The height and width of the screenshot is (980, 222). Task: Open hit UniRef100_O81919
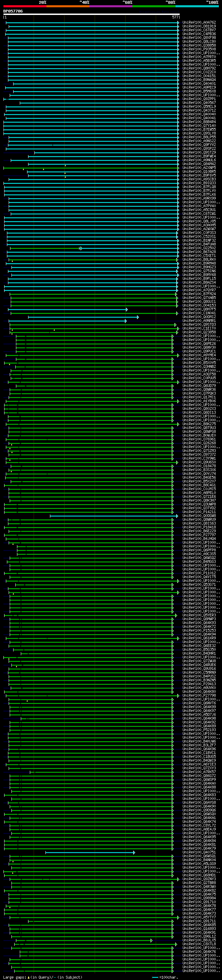point(199,26)
